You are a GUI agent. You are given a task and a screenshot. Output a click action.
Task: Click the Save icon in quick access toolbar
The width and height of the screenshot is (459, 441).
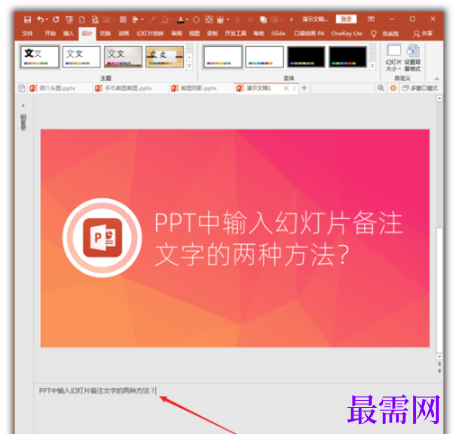28,19
